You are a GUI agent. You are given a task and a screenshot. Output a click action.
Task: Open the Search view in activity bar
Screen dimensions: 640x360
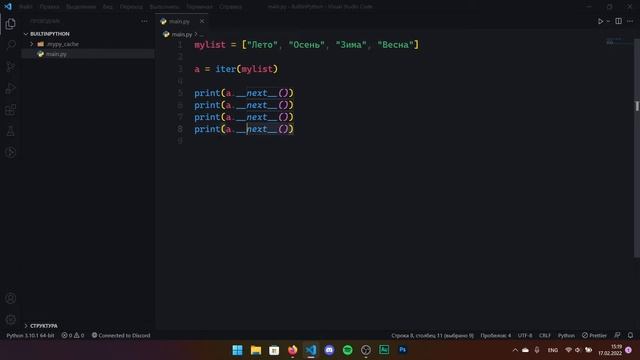click(11, 45)
